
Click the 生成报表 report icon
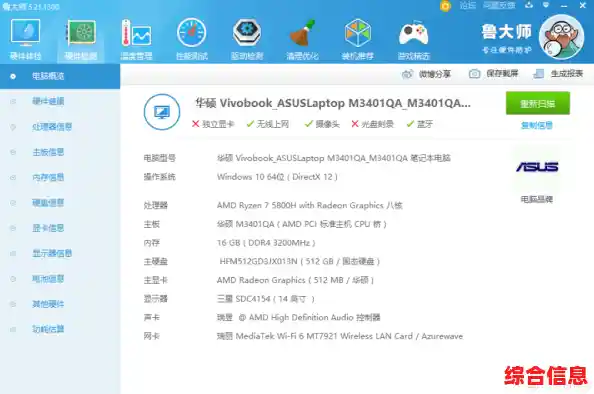(x=538, y=73)
